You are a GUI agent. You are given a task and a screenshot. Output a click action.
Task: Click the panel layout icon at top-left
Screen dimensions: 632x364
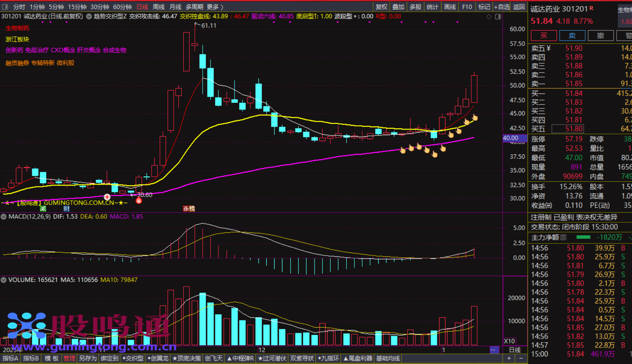[x=5, y=7]
